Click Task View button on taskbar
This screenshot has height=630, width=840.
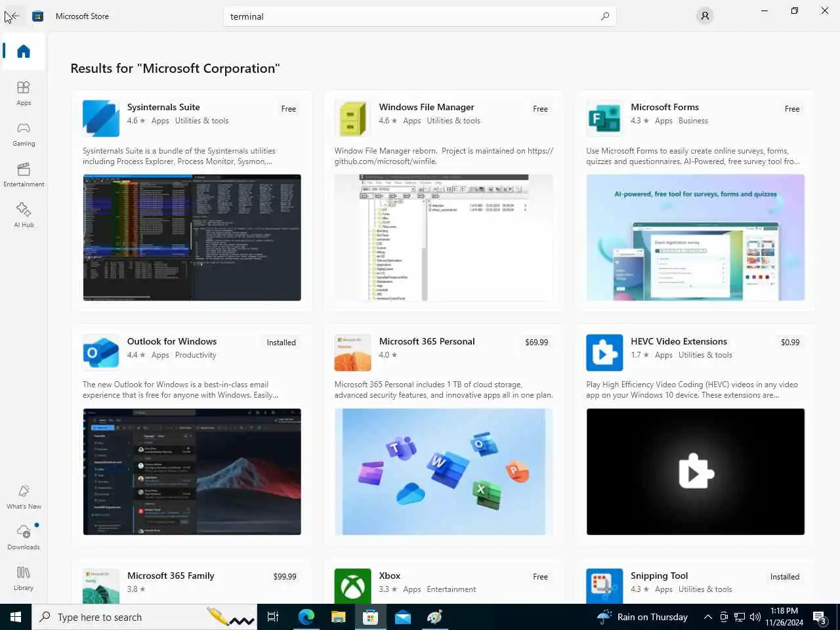click(x=273, y=617)
